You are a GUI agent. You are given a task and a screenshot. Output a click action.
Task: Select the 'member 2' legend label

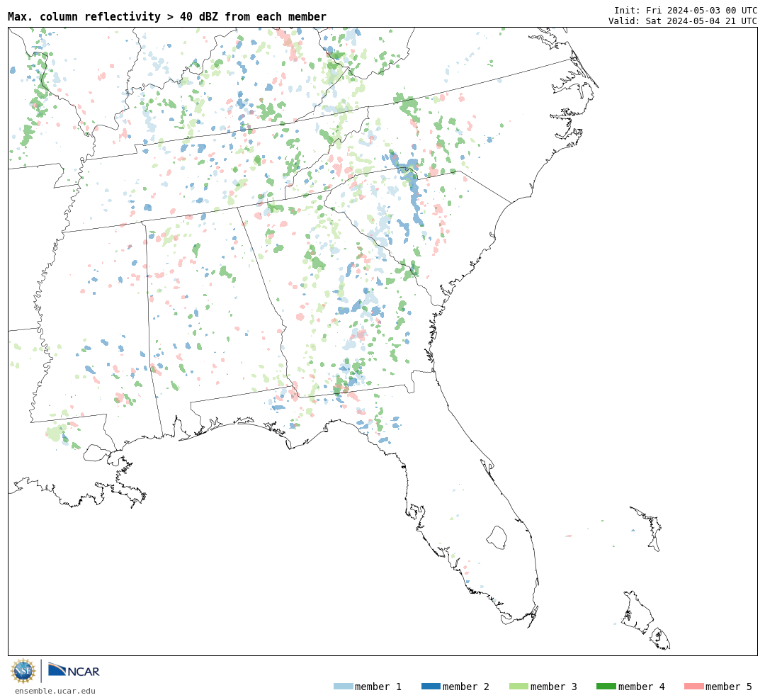pyautogui.click(x=466, y=687)
